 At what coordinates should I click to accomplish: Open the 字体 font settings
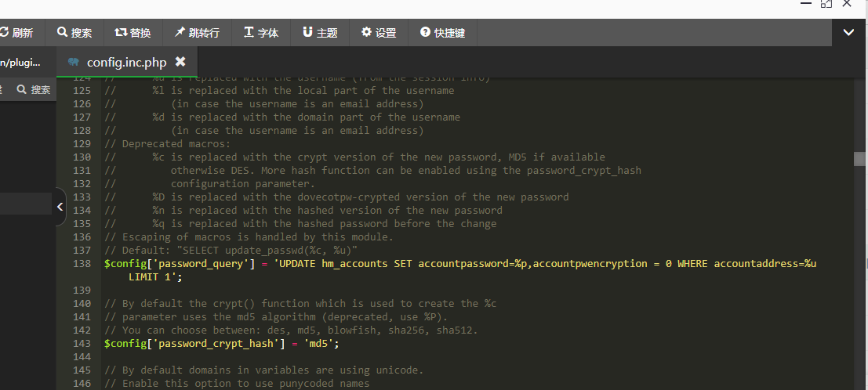point(261,33)
